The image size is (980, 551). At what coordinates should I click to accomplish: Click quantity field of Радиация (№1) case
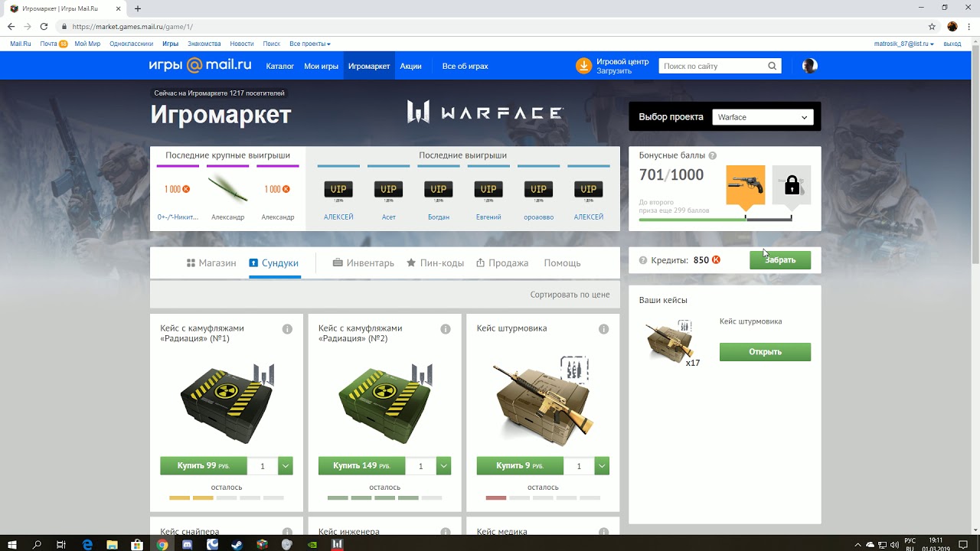pyautogui.click(x=263, y=465)
